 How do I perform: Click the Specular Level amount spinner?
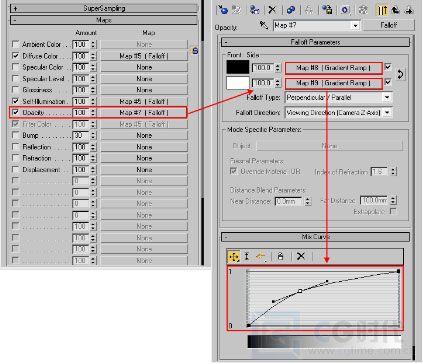(x=93, y=79)
